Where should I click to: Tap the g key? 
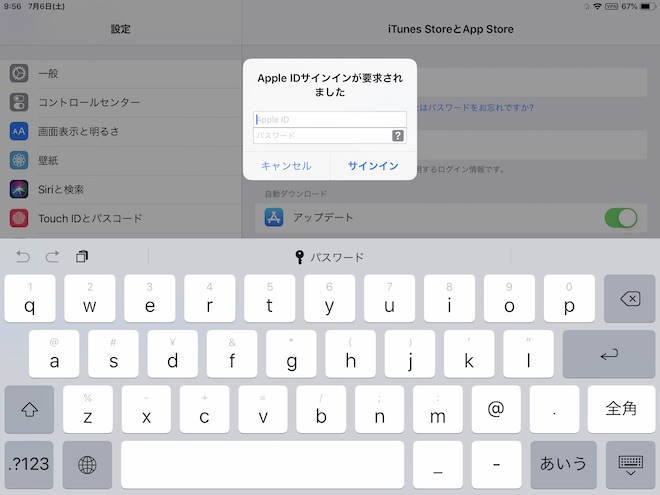coord(291,354)
